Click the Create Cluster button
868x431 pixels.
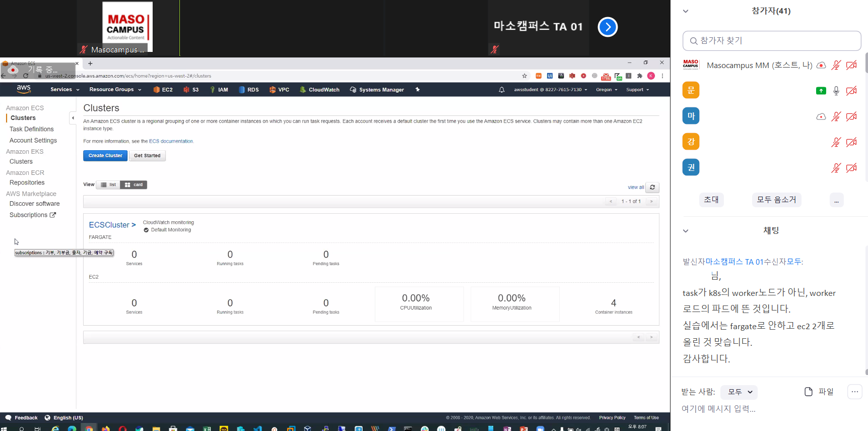tap(105, 156)
